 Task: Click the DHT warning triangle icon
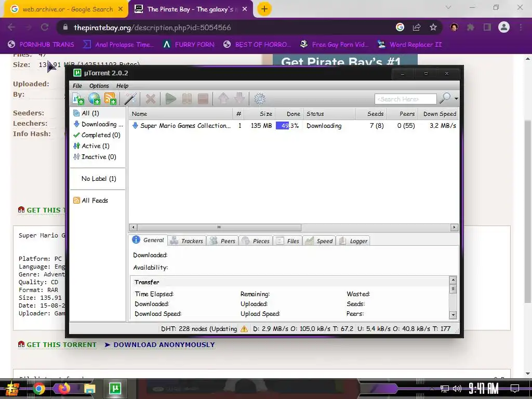click(x=244, y=329)
